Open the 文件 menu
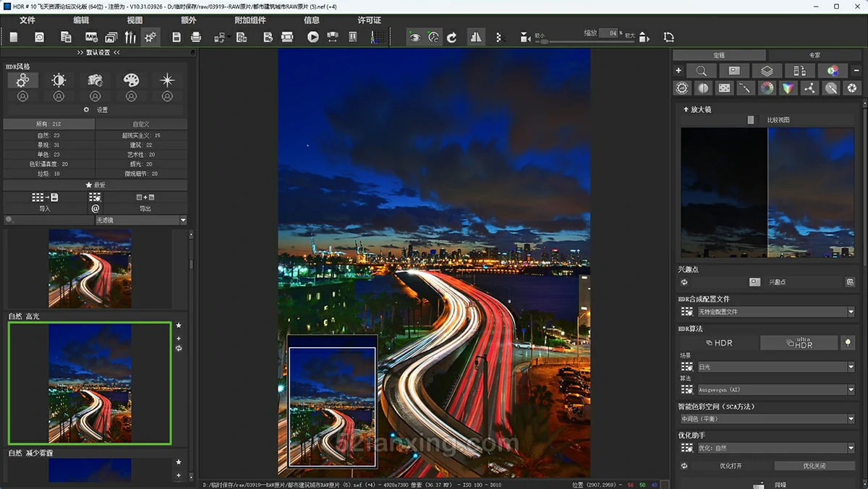The width and height of the screenshot is (868, 489). click(x=27, y=20)
